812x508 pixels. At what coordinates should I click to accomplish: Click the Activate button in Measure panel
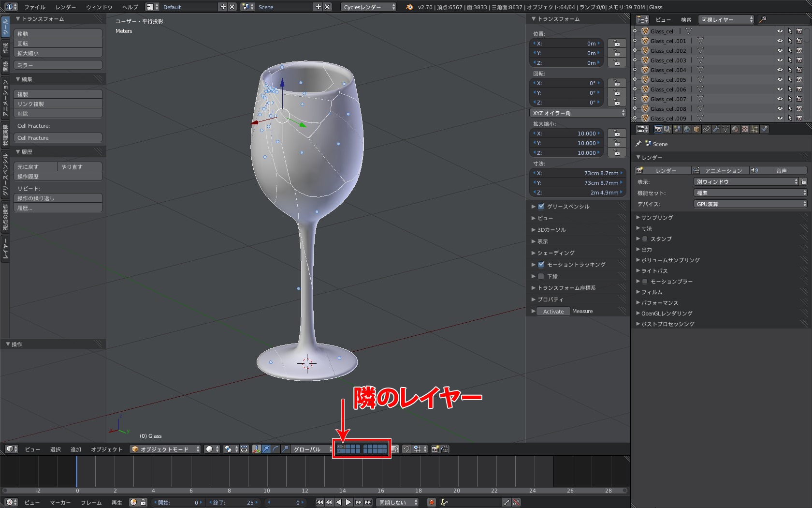click(552, 311)
